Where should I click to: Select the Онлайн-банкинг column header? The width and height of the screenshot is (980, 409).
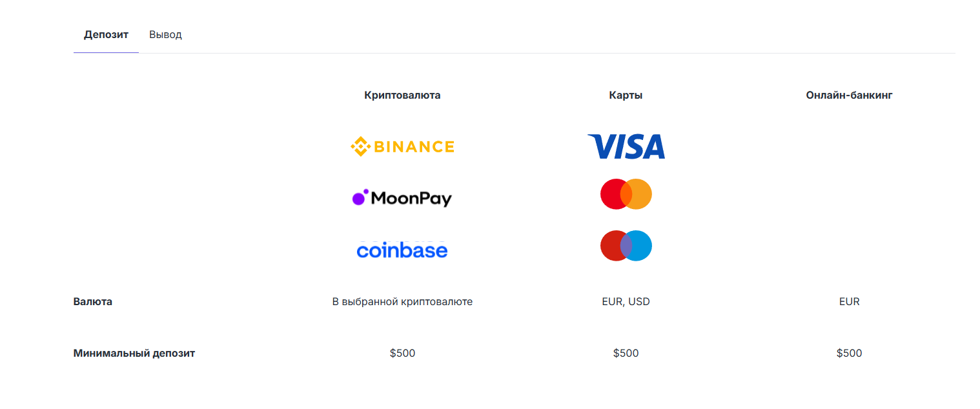tap(849, 95)
